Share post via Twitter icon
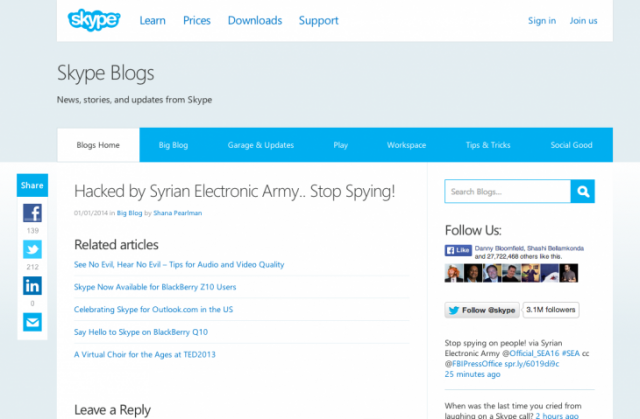Viewport: 640px width, 419px height. pyautogui.click(x=32, y=250)
